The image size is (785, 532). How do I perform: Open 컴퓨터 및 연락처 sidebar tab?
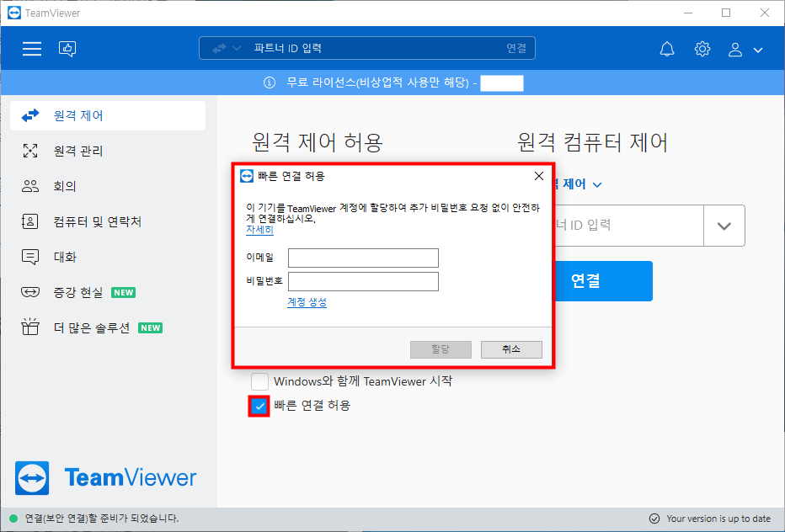tap(108, 221)
